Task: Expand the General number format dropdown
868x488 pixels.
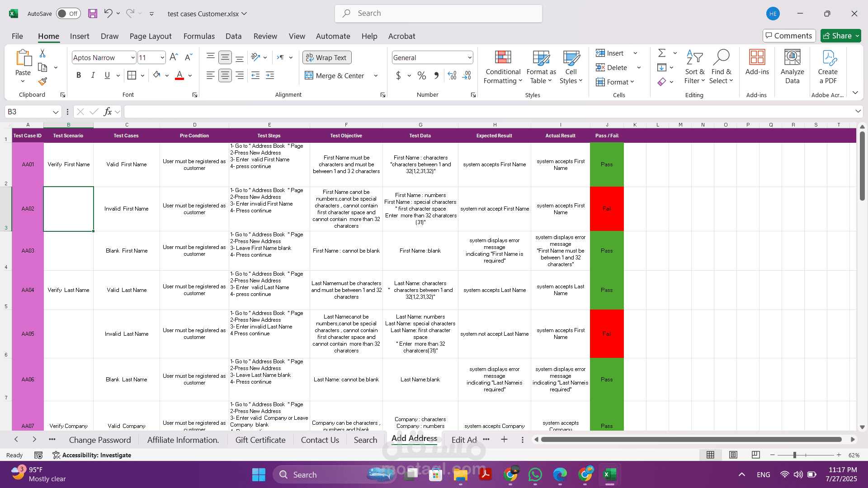Action: coord(470,58)
